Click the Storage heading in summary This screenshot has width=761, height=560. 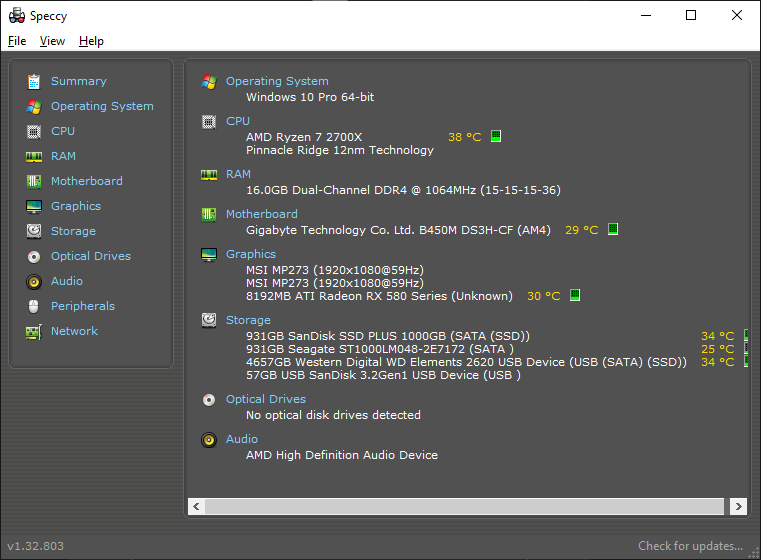248,320
